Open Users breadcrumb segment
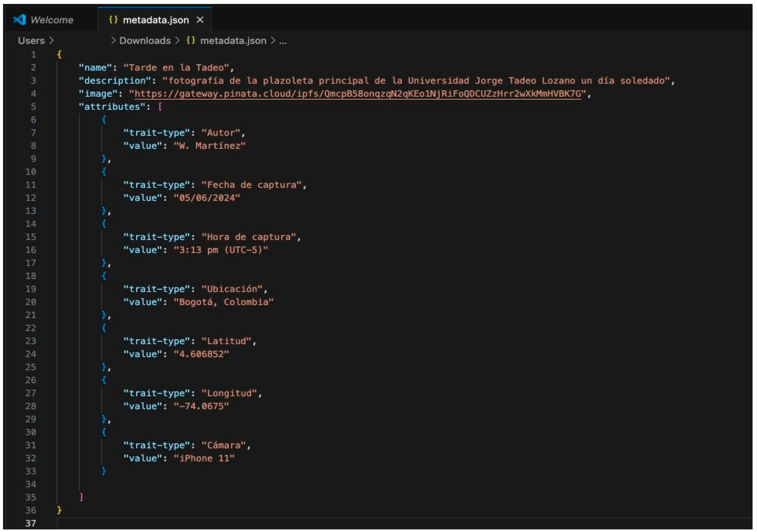Image resolution: width=757 pixels, height=532 pixels. [x=31, y=41]
